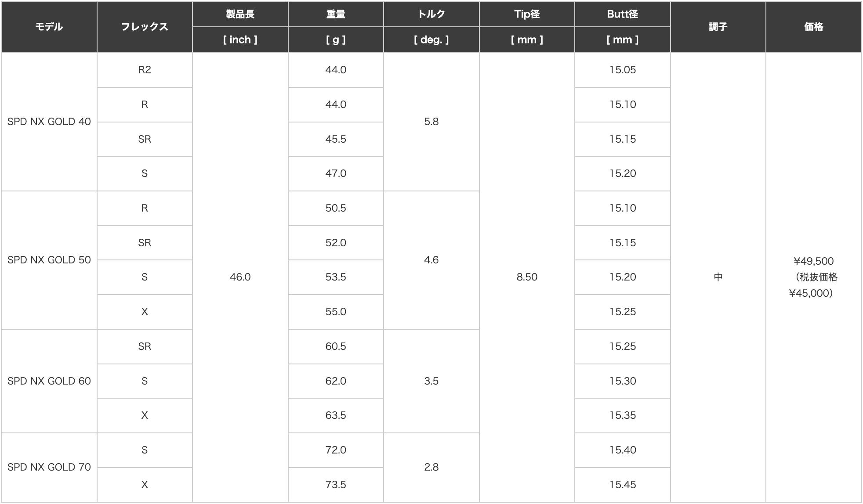
Task: Click the 46.0 product length cell
Action: pyautogui.click(x=240, y=277)
